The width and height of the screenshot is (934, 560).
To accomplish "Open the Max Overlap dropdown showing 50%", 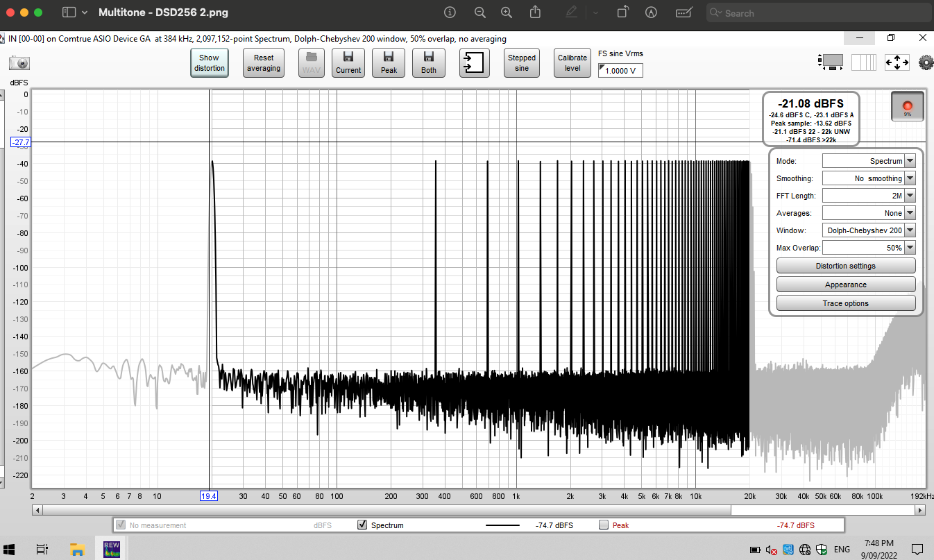I will pos(869,248).
